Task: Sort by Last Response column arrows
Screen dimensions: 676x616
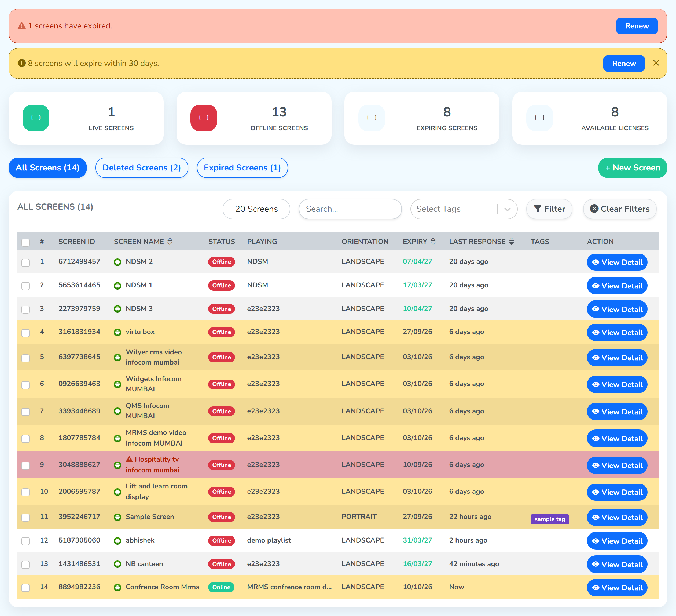Action: (x=512, y=241)
